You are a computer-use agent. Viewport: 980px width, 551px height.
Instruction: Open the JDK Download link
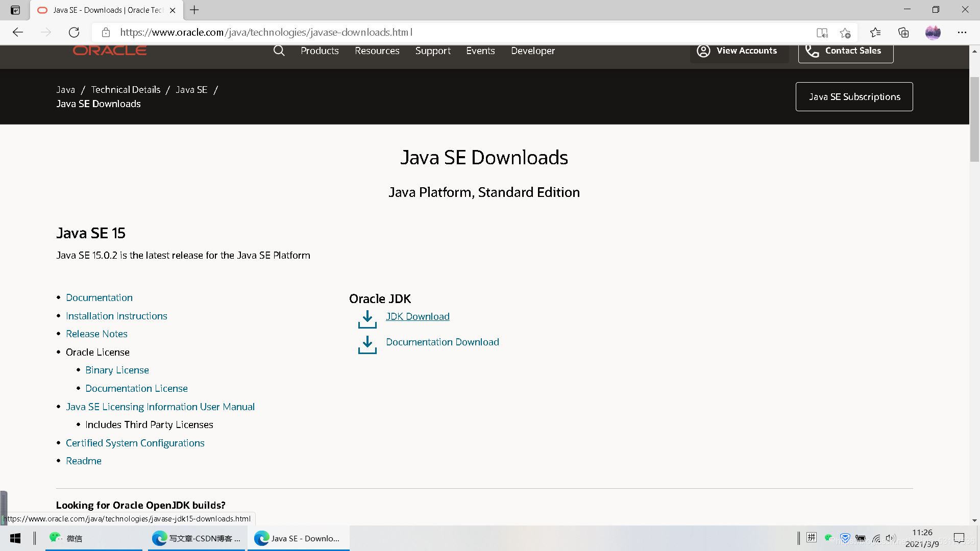click(418, 316)
